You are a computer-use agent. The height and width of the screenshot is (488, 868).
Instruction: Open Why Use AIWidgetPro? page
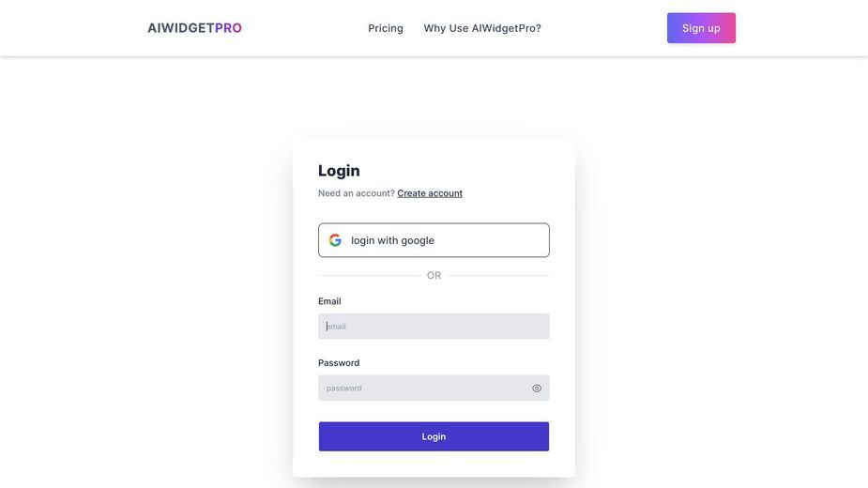coord(482,28)
